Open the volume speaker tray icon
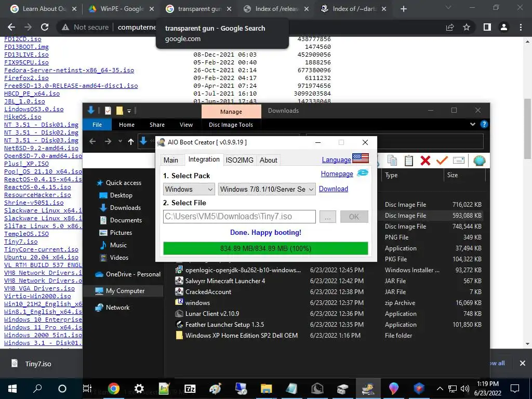This screenshot has height=399, width=532. coord(465,389)
